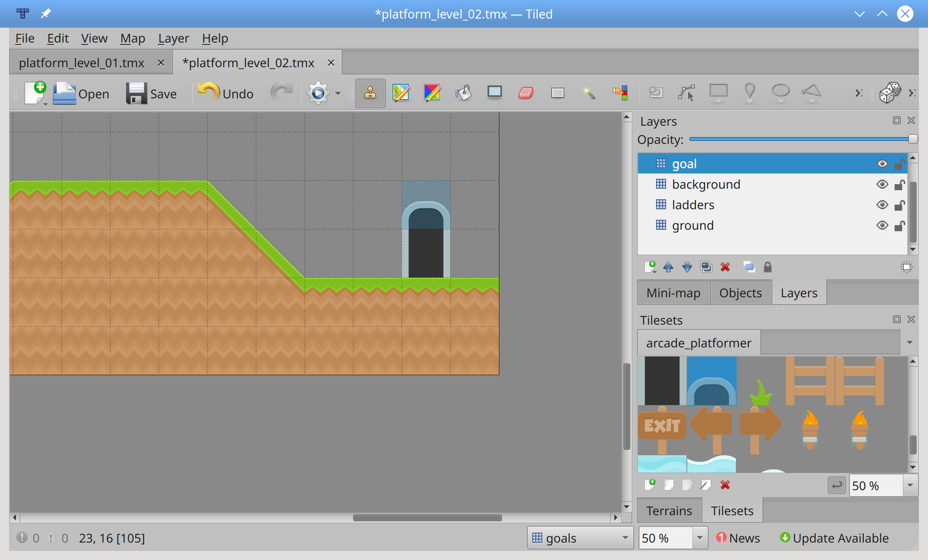The image size is (928, 560).
Task: Switch to the Objects tab in panel
Action: 741,292
